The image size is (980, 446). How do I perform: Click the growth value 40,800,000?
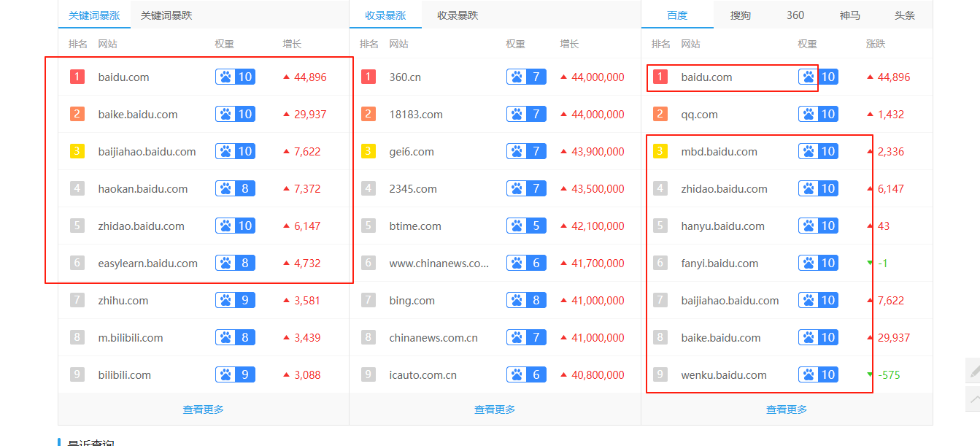(x=598, y=374)
